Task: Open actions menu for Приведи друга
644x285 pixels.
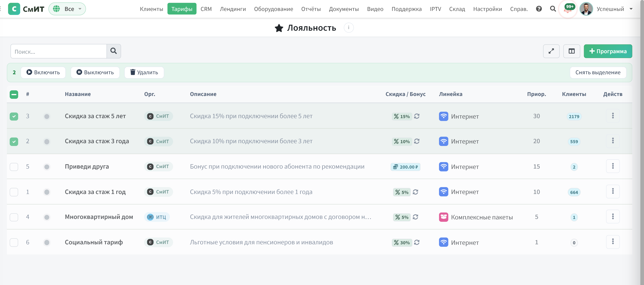Action: (613, 166)
